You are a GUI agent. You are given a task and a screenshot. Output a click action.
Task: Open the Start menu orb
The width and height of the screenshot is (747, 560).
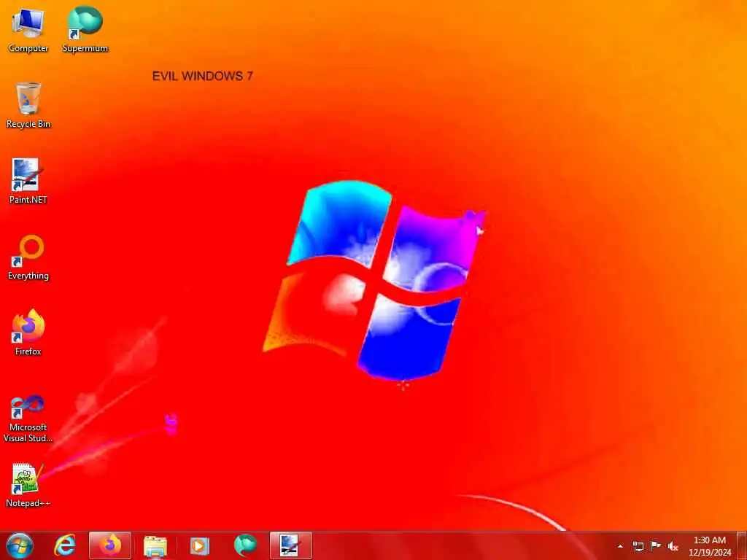pos(20,545)
